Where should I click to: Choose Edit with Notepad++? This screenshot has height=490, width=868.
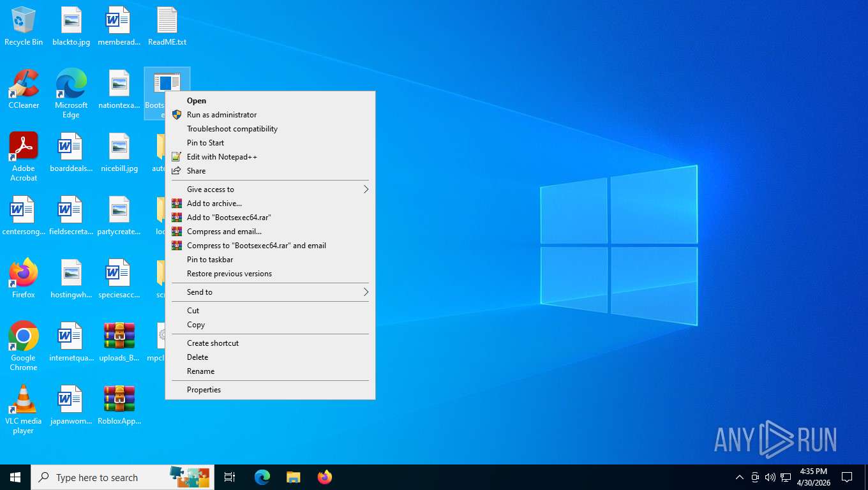[x=271, y=157]
